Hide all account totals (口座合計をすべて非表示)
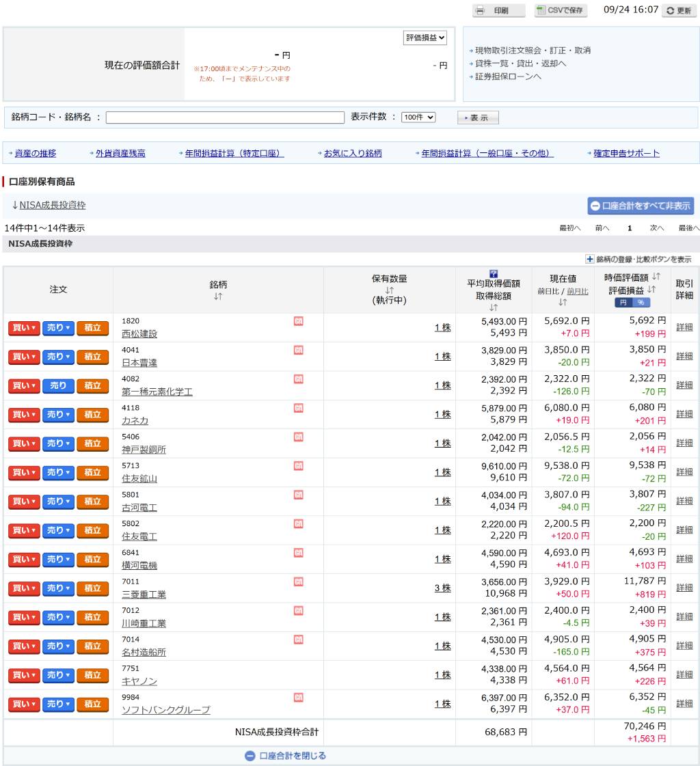The image size is (700, 766). [x=641, y=206]
